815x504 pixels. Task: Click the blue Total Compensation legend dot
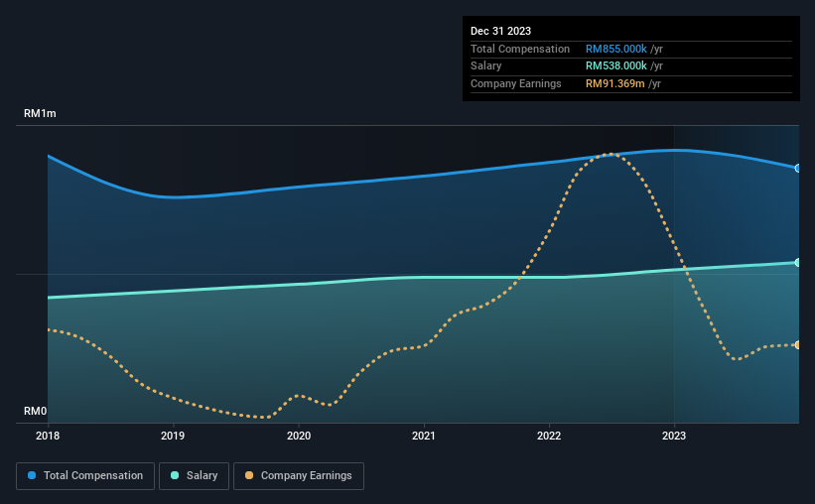pos(32,475)
